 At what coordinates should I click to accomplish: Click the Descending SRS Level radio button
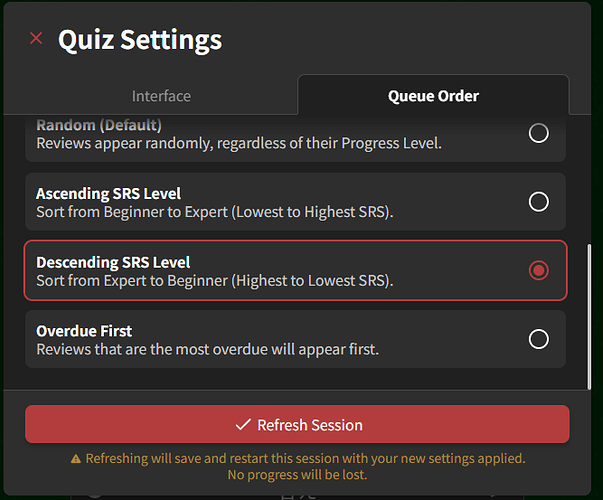coord(539,270)
